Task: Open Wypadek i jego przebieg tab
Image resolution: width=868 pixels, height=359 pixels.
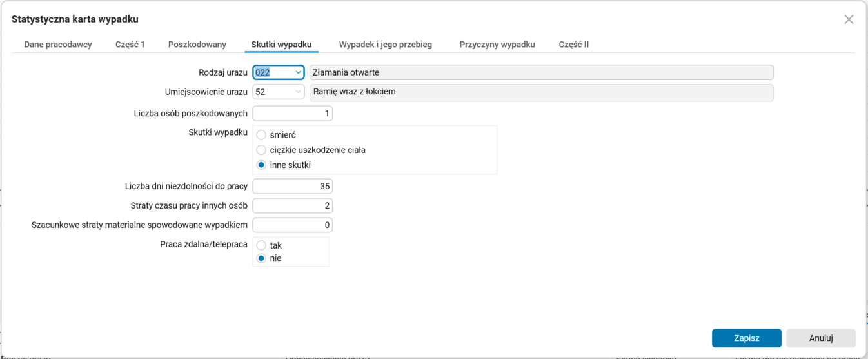Action: (x=386, y=45)
